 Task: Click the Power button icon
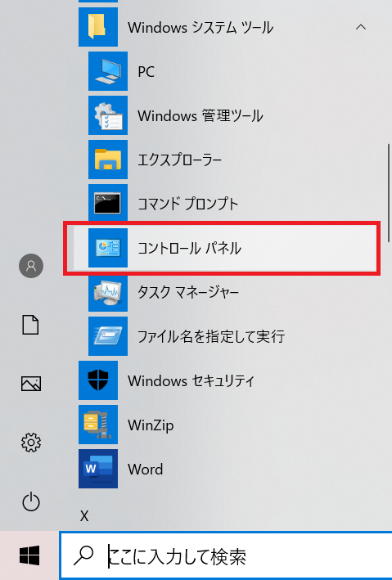(x=31, y=501)
